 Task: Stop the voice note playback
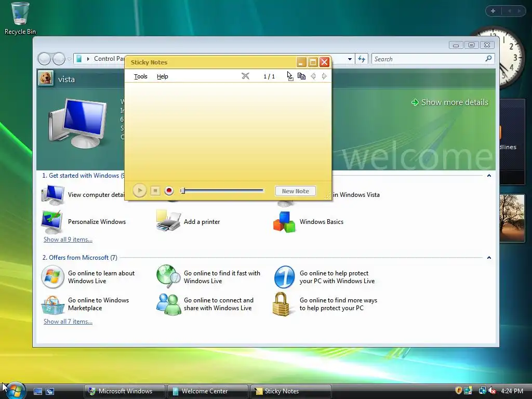tap(155, 191)
